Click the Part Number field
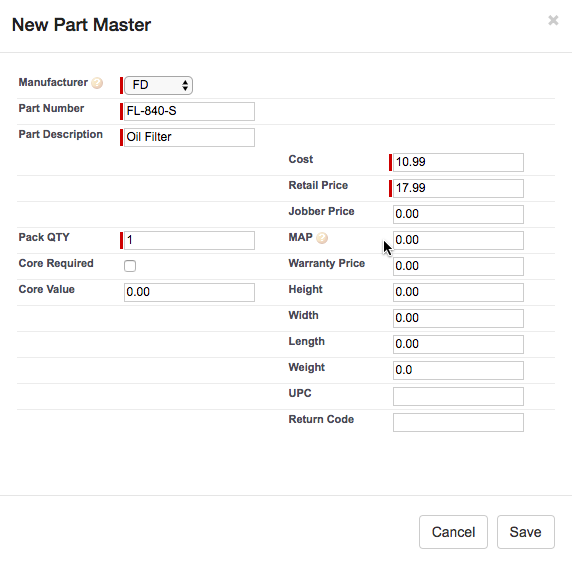 [189, 111]
